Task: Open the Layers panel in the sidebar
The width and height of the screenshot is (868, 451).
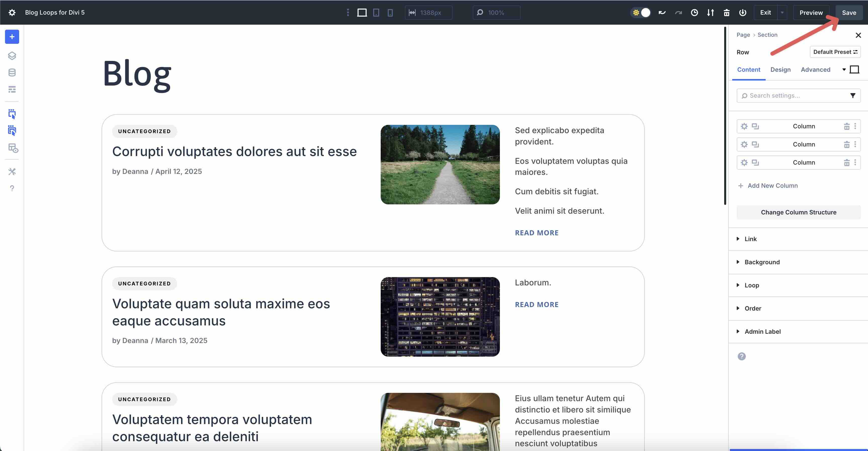Action: (12, 56)
